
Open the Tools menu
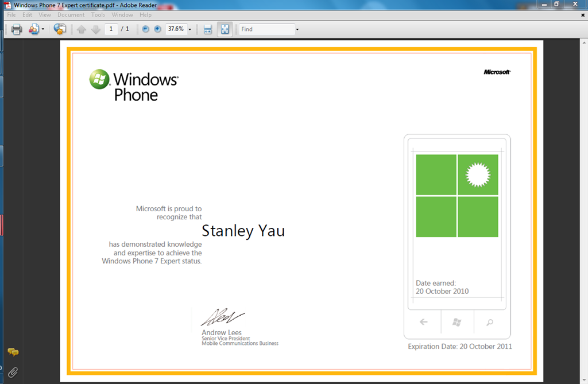98,15
